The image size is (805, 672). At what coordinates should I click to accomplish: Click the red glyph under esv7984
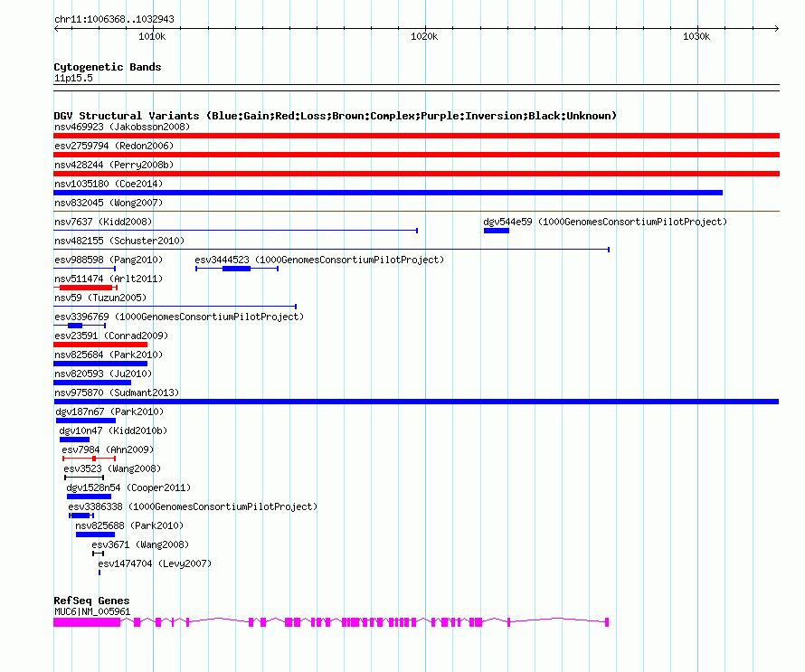click(x=89, y=459)
